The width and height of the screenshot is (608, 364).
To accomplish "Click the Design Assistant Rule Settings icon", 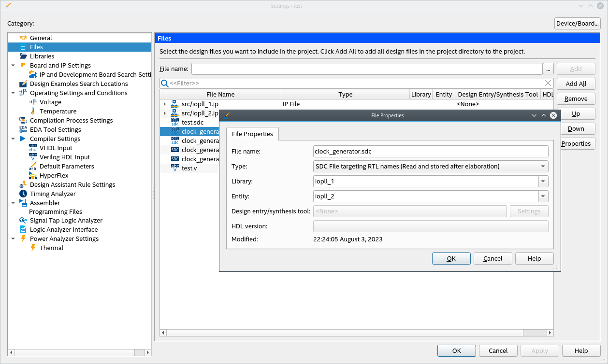I will pyautogui.click(x=23, y=184).
